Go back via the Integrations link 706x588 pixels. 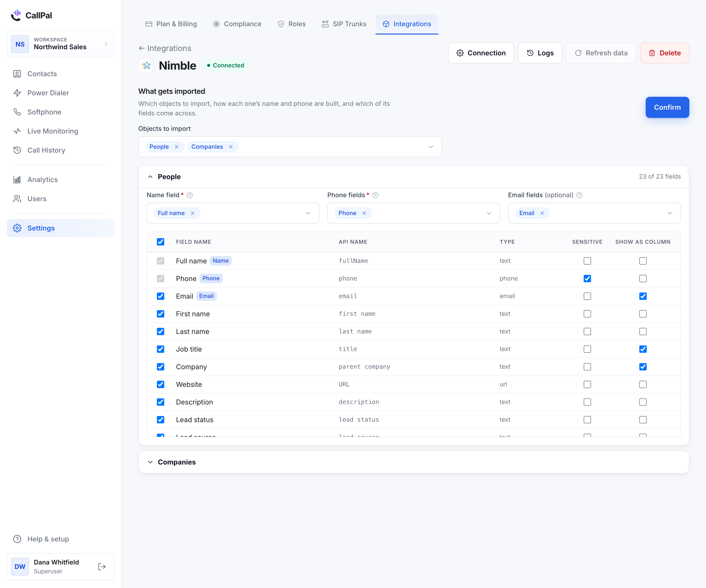[169, 48]
